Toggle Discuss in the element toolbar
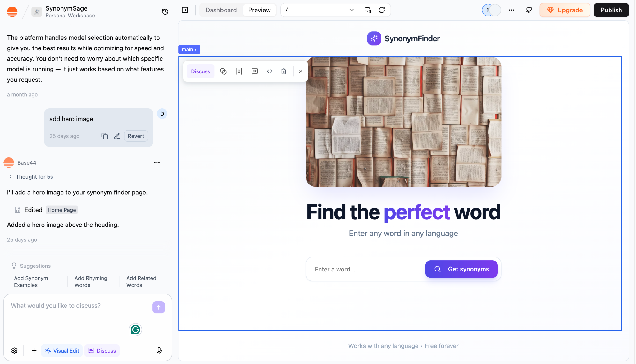This screenshot has height=364, width=636. tap(201, 71)
